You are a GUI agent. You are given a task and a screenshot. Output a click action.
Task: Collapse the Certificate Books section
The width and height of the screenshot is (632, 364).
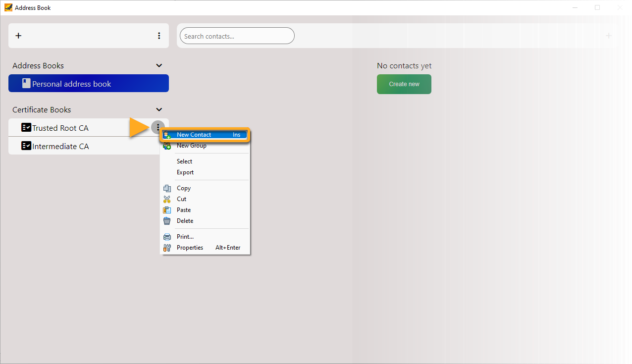click(x=159, y=109)
